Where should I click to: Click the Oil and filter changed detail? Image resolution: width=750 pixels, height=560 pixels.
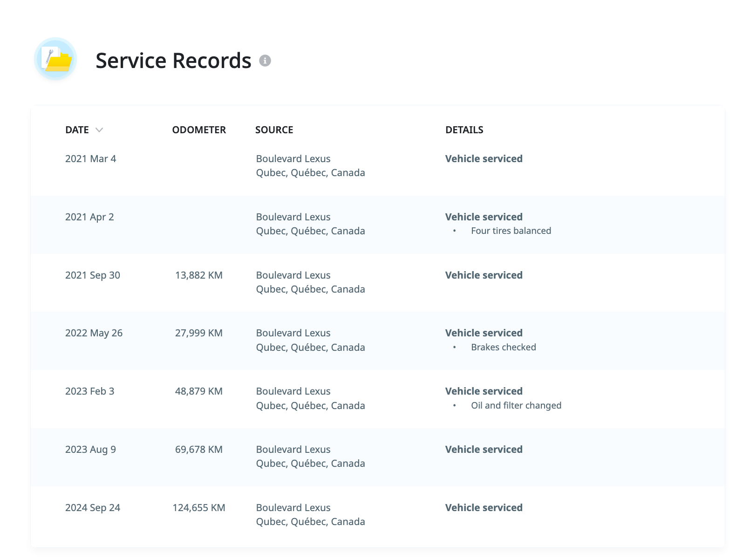[516, 406]
